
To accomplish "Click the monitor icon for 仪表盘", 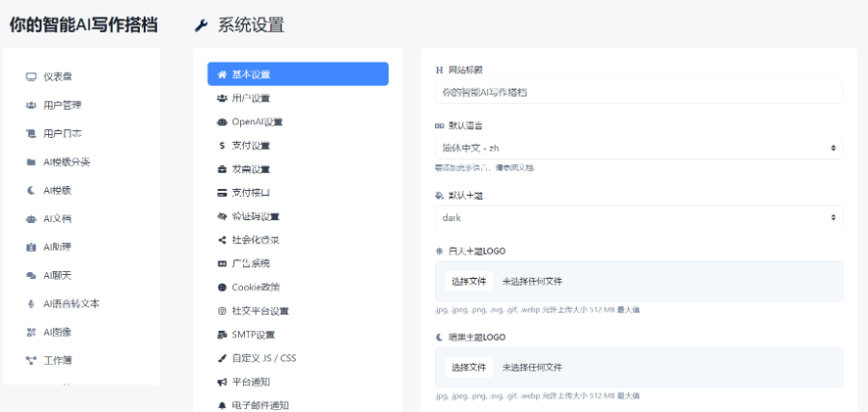I will [31, 77].
